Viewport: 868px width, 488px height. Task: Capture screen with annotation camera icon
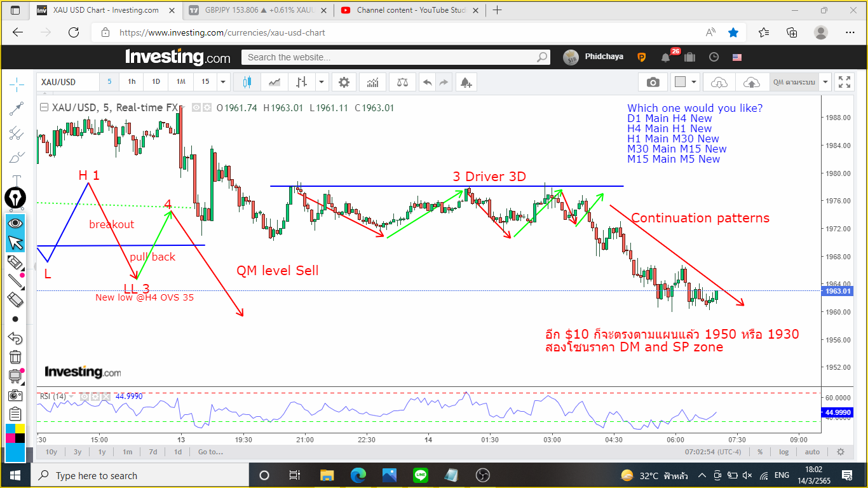tap(15, 395)
